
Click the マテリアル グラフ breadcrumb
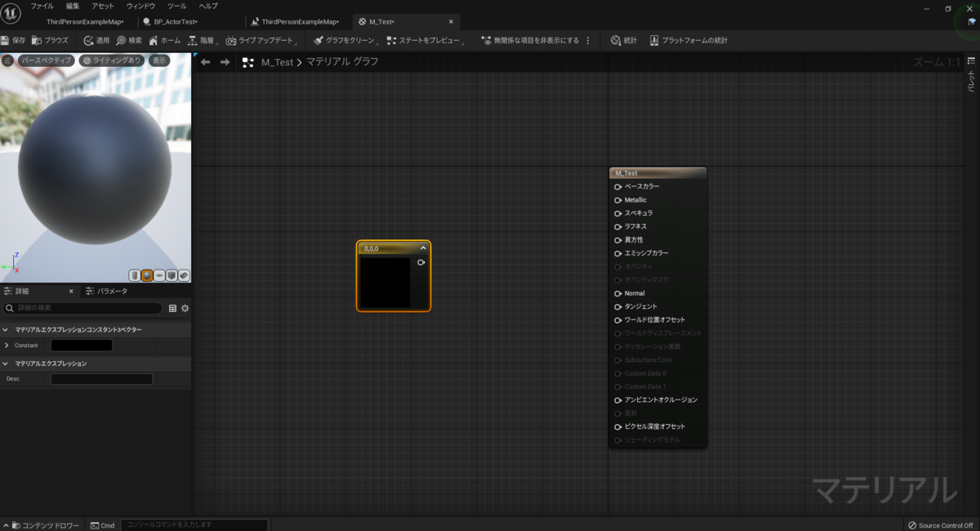[x=342, y=62]
